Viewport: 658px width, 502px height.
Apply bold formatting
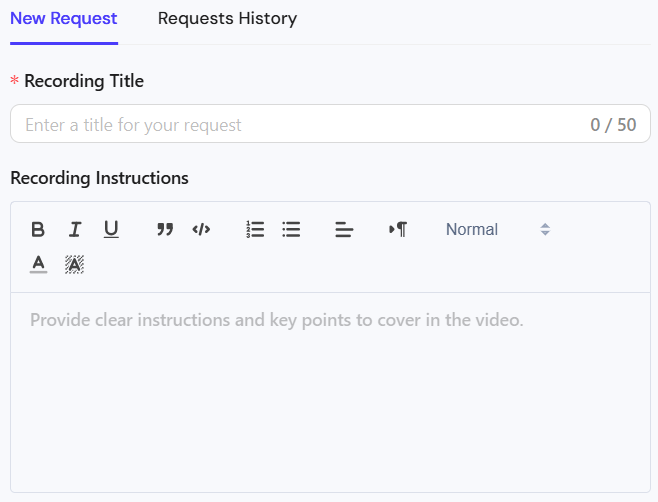(x=38, y=230)
